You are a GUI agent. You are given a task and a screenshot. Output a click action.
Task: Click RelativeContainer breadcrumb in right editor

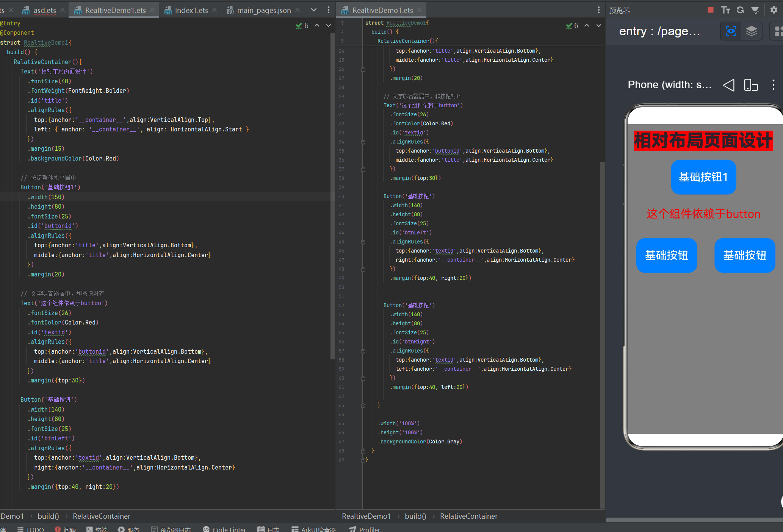(x=469, y=516)
